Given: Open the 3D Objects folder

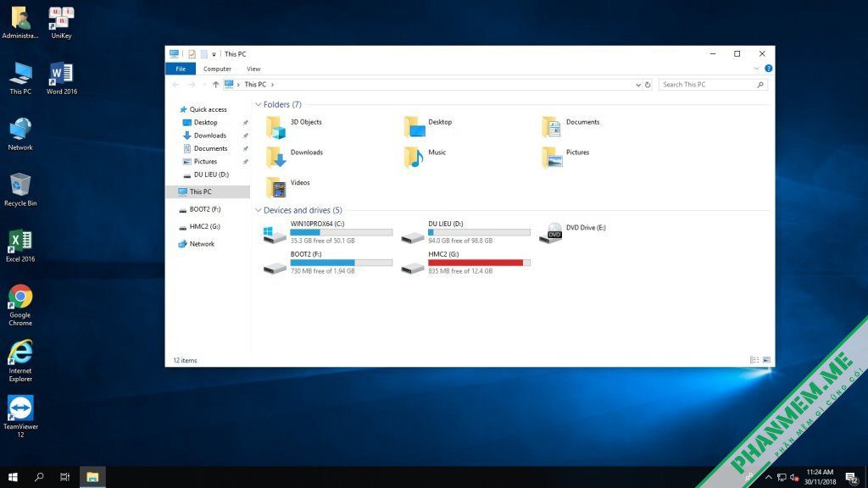Looking at the screenshot, I should (294, 127).
